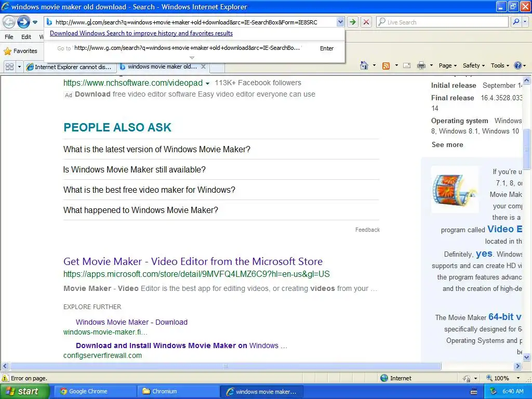
Task: Click the Live Search magnifier button
Action: [516, 22]
